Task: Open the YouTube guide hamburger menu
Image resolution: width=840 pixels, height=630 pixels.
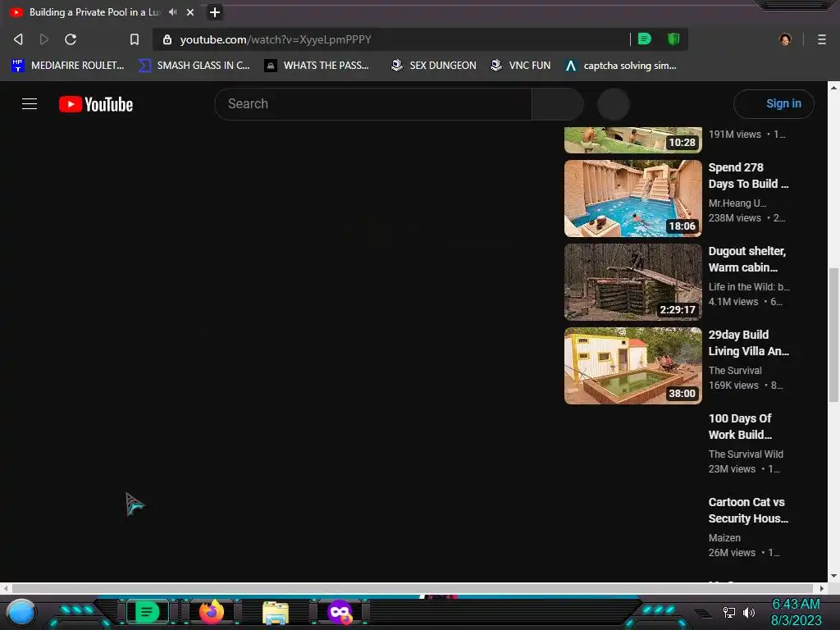Action: [30, 104]
